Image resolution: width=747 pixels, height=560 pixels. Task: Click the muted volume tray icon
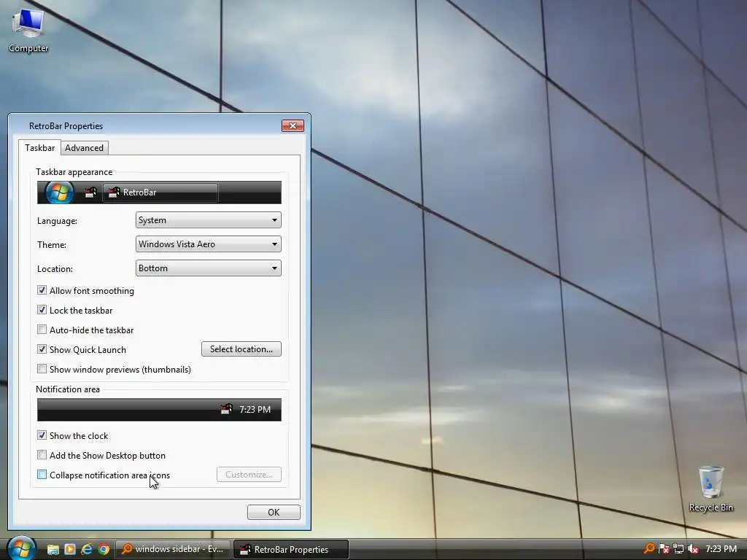point(693,548)
